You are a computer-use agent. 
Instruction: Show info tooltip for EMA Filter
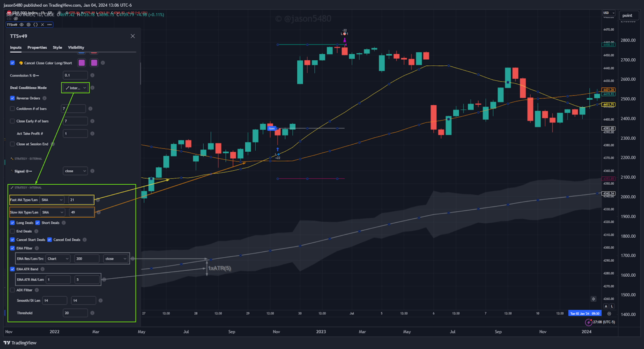coord(37,248)
